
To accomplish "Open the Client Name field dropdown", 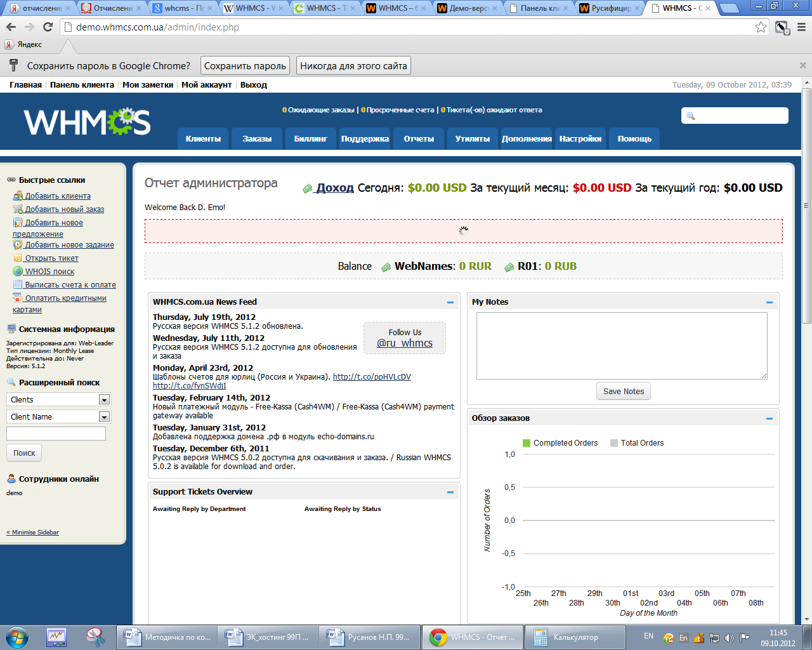I will tap(58, 416).
